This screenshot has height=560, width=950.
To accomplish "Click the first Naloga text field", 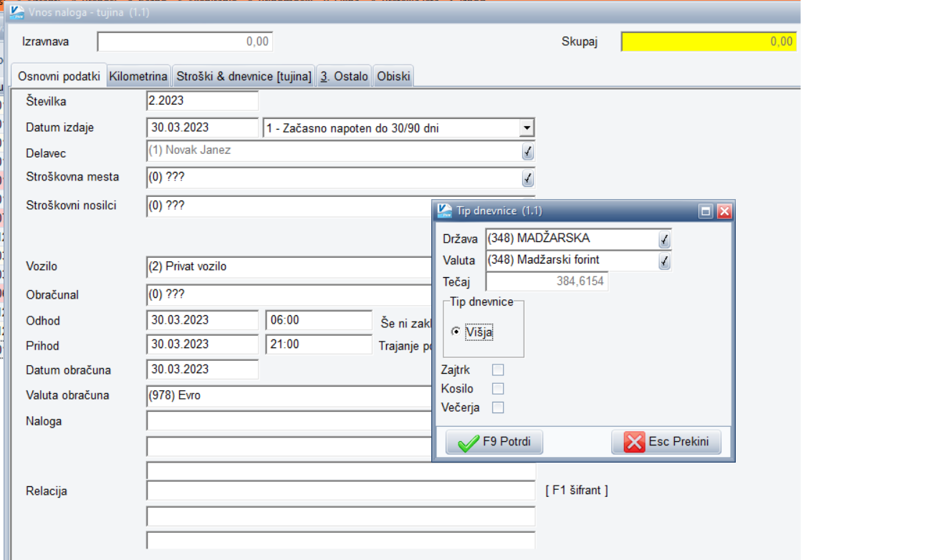I will tap(289, 420).
